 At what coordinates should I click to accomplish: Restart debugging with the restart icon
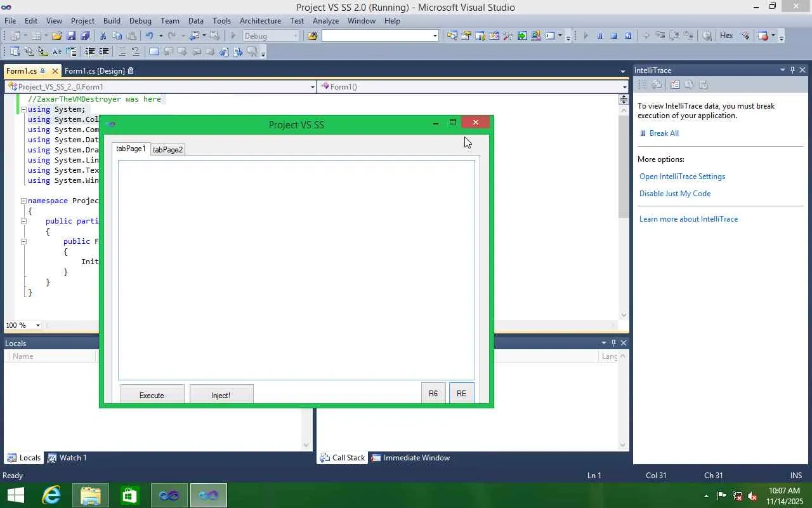click(628, 36)
